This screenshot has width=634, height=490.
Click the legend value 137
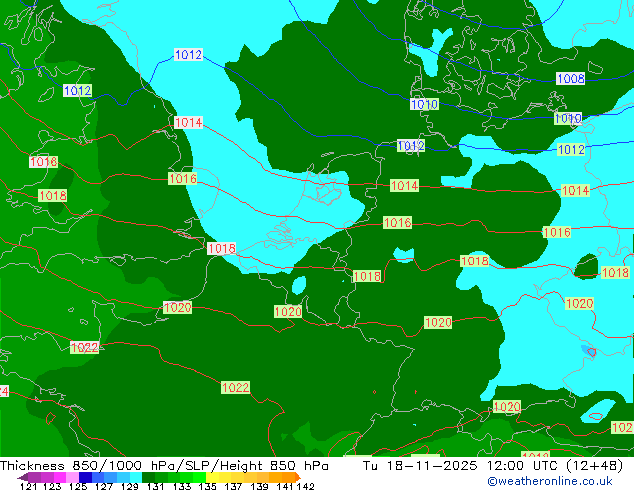[233, 486]
